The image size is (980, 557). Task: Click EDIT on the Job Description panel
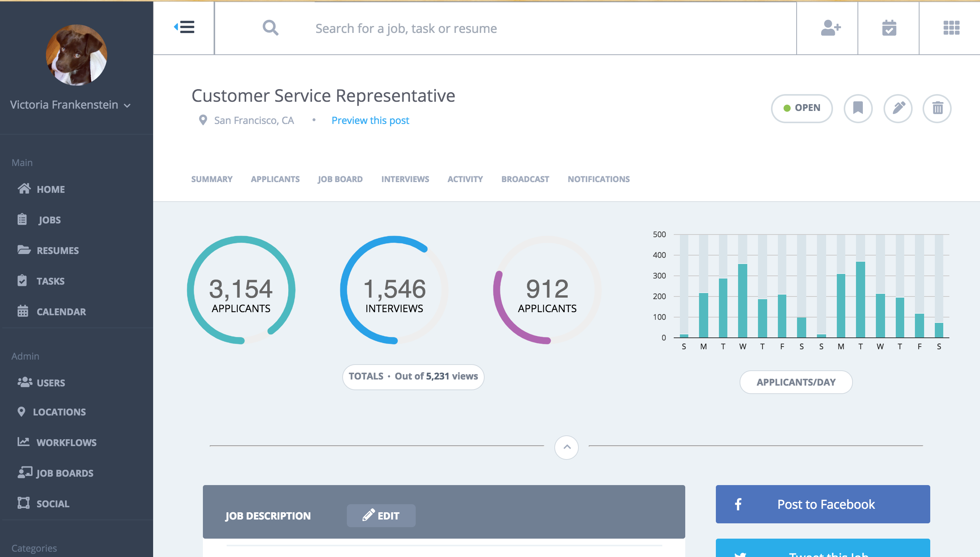(x=381, y=516)
